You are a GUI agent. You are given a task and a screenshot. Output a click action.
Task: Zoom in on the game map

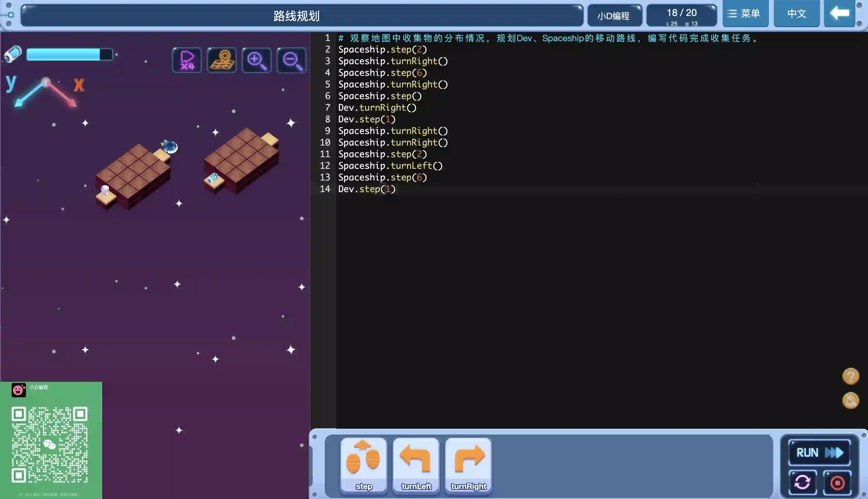click(x=256, y=60)
